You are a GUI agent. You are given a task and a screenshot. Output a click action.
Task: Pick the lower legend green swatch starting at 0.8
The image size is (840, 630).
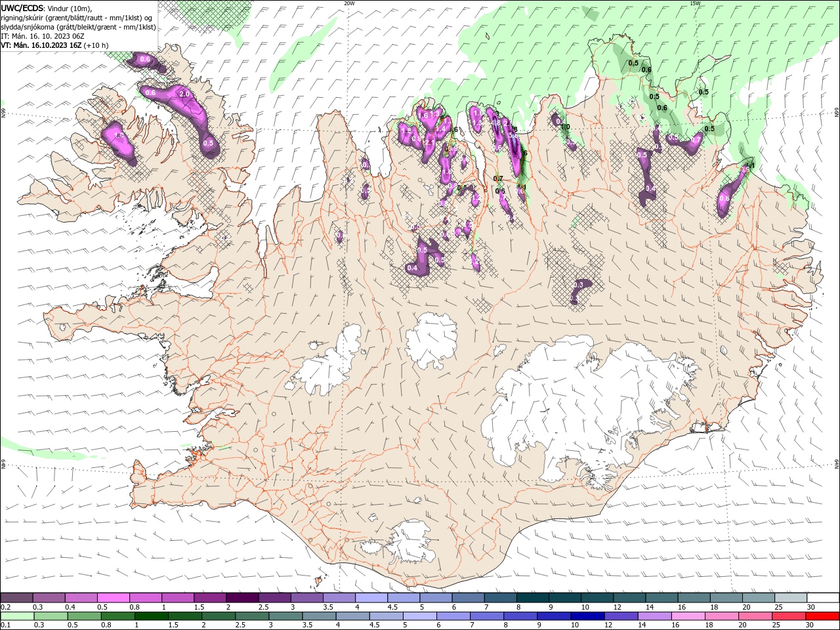117,616
